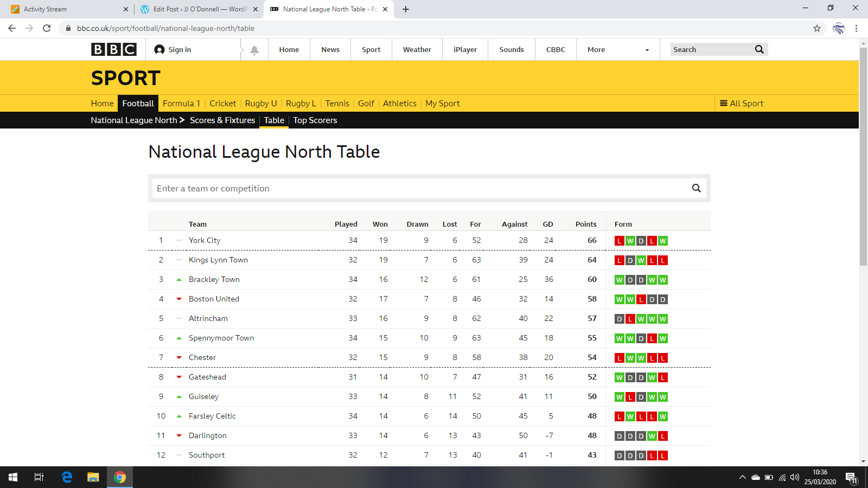Image resolution: width=868 pixels, height=488 pixels.
Task: Open Chrome's three-dot menu
Action: [x=856, y=28]
